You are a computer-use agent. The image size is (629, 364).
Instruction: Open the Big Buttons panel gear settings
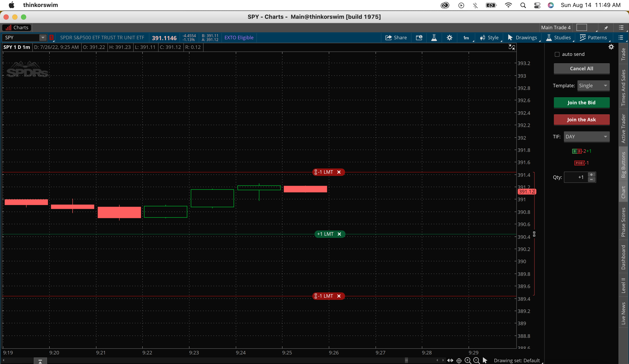[611, 47]
